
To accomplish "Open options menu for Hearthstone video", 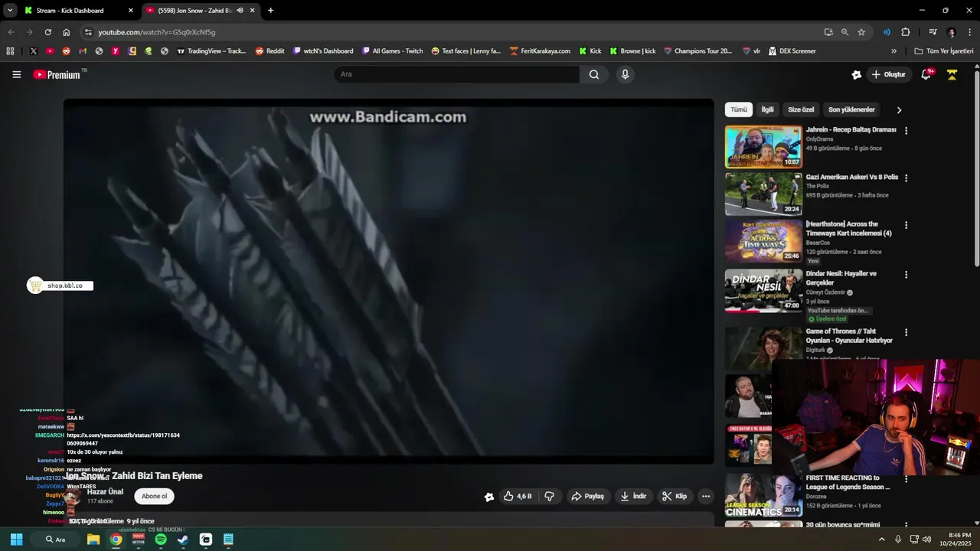I will pyautogui.click(x=906, y=226).
